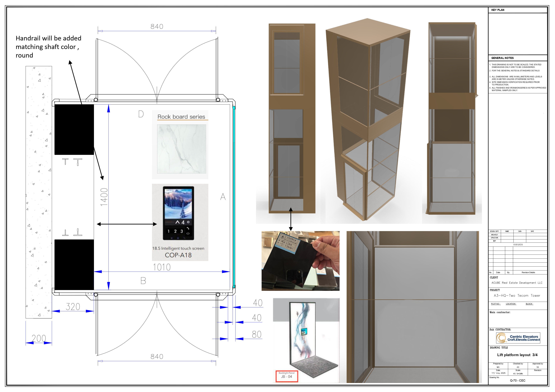
Task: Click the 1400 vertical dimension text
Action: click(104, 197)
